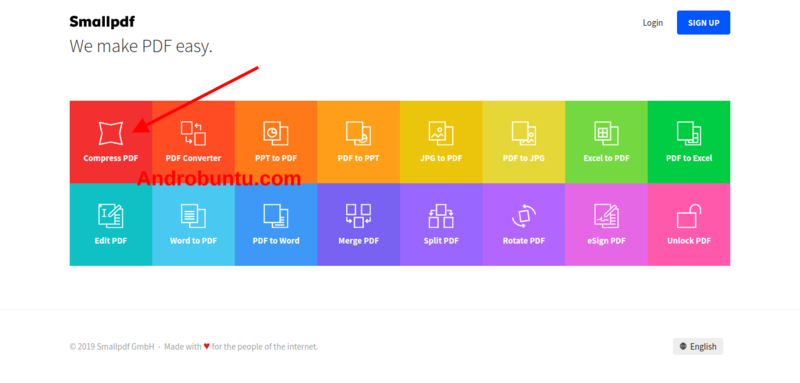
Task: Click the 'Rotate PDF' label text
Action: pos(524,241)
